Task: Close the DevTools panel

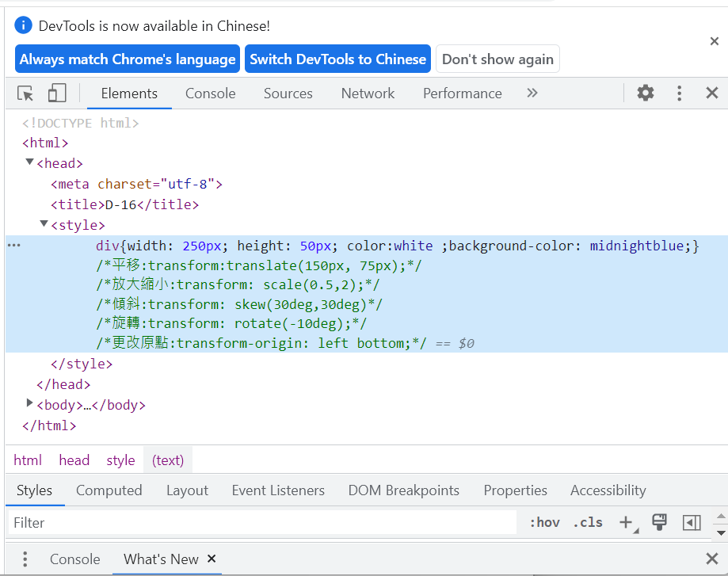Action: (x=711, y=93)
